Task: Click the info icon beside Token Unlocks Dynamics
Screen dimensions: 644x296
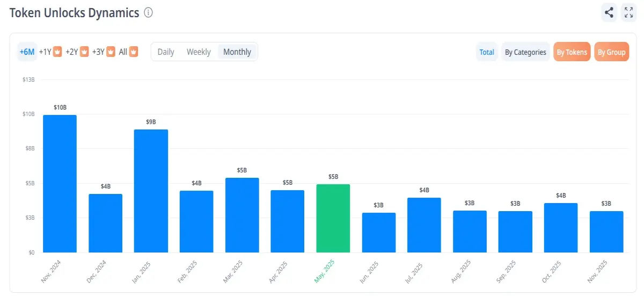Action: [149, 13]
